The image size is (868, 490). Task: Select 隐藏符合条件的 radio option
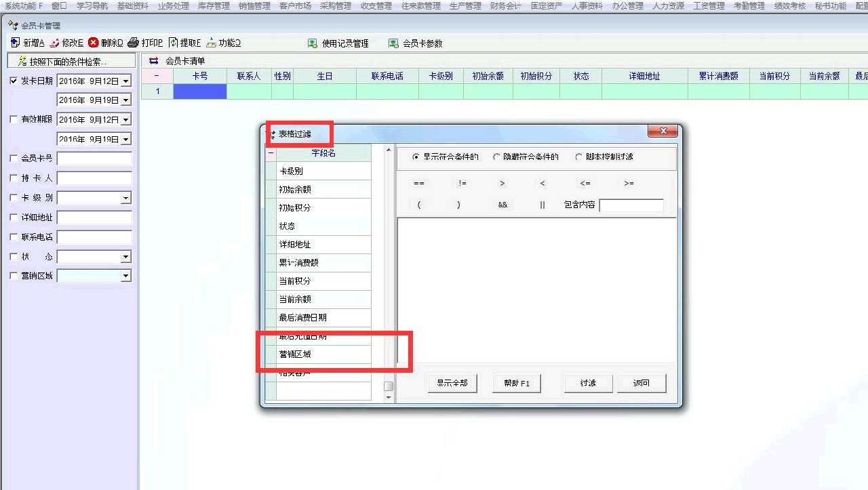pyautogui.click(x=497, y=157)
